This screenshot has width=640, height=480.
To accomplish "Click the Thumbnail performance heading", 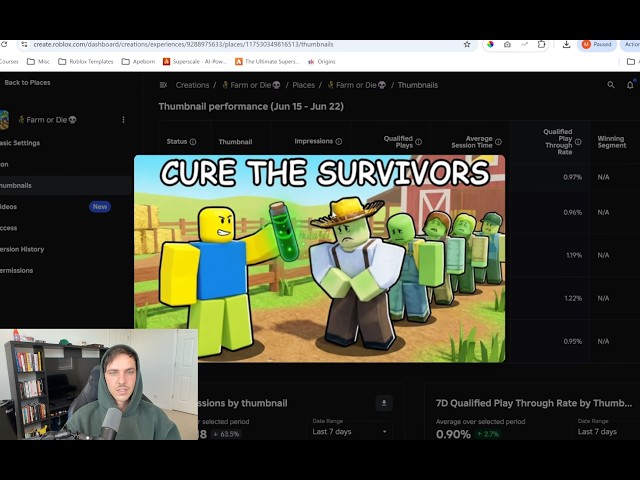I will [x=251, y=107].
